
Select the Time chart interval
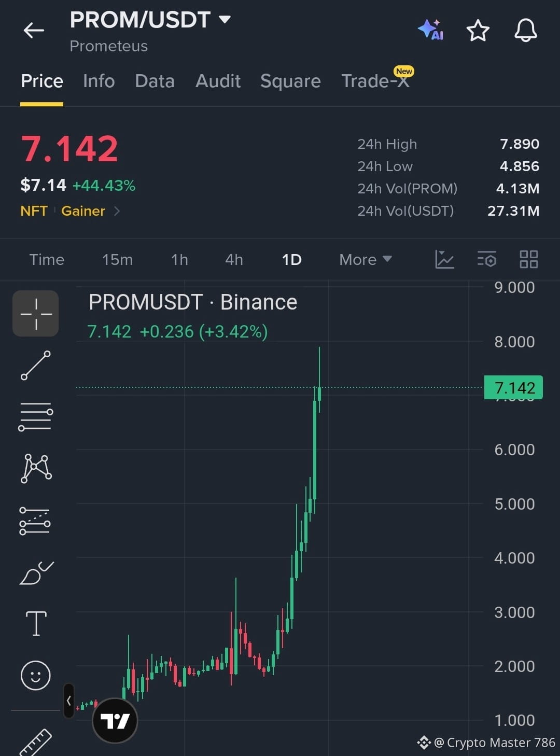[47, 259]
